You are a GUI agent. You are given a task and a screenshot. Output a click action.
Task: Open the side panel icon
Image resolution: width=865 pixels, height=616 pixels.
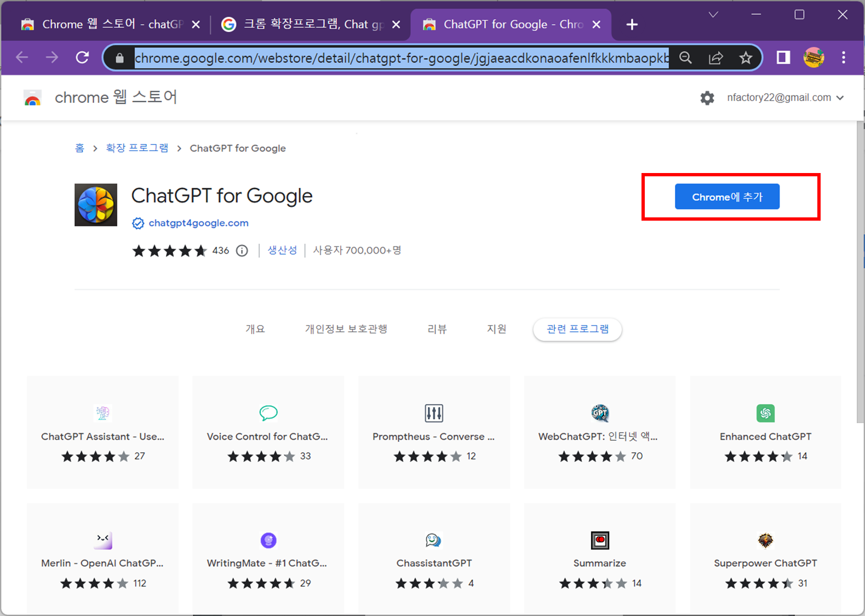tap(783, 57)
